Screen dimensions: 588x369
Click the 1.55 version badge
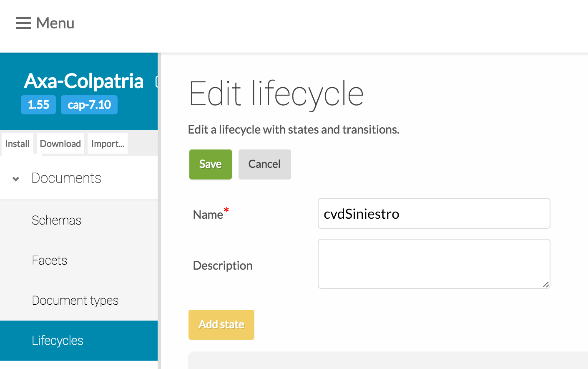38,105
